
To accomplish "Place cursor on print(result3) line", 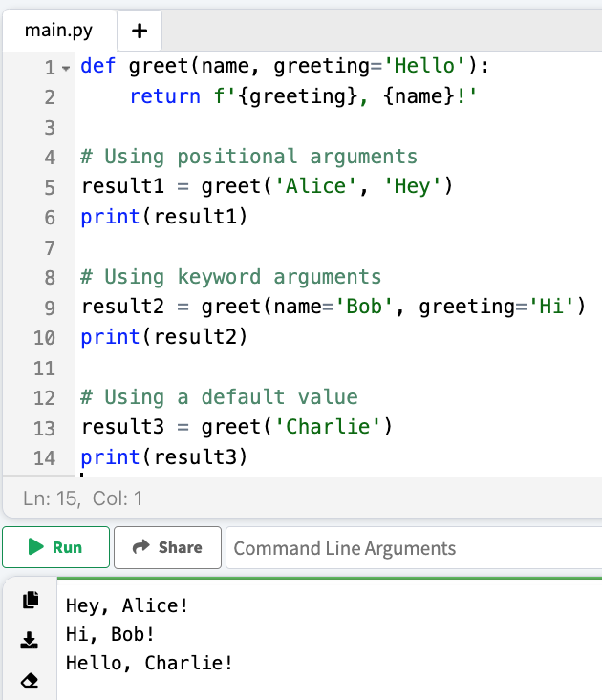I will coord(163,457).
